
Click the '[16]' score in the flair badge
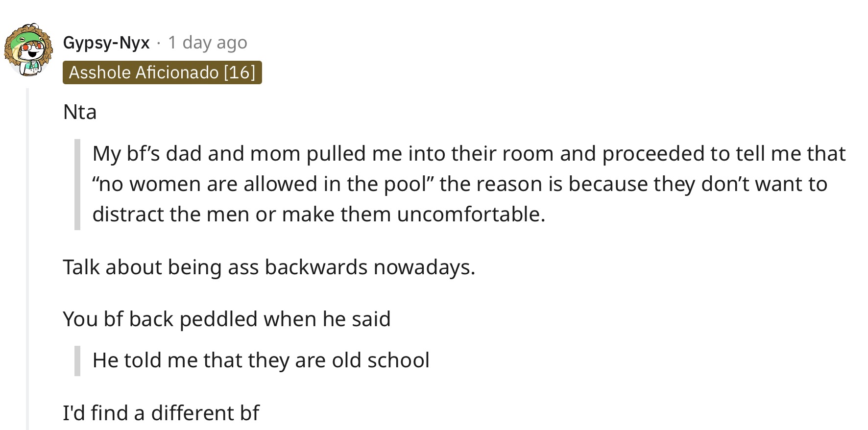[240, 72]
